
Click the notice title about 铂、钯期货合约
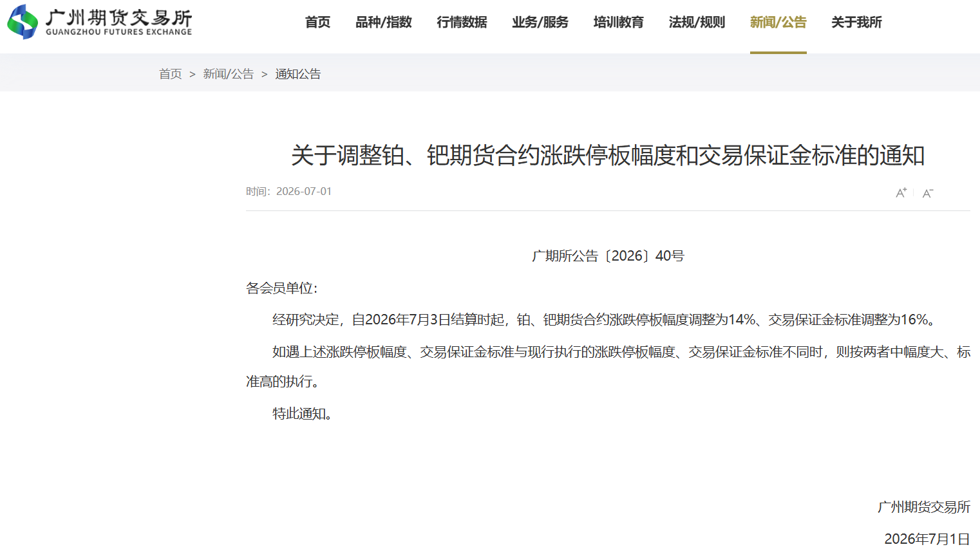tap(608, 156)
